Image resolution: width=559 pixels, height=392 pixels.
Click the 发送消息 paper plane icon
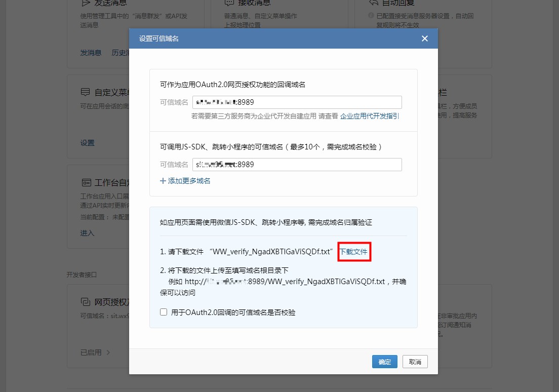click(85, 3)
